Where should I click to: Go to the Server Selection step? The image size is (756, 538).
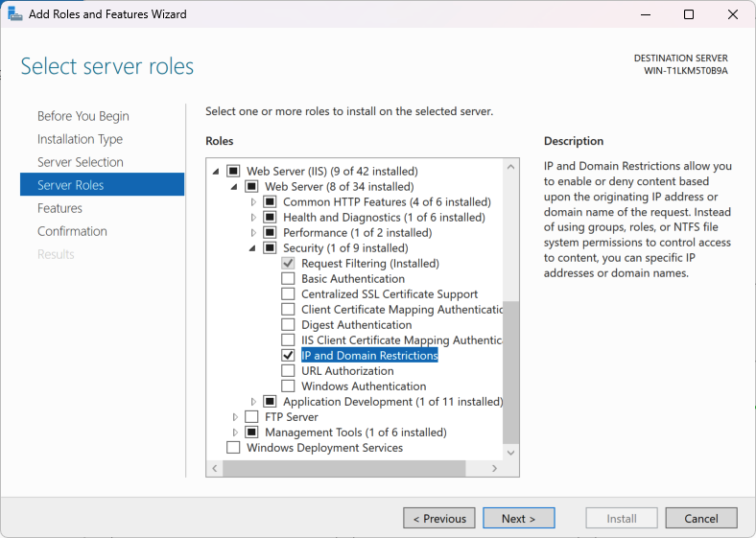tap(81, 162)
